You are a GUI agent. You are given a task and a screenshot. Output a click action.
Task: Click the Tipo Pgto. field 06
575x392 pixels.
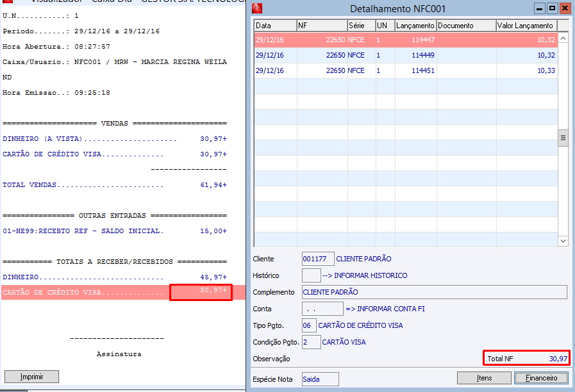tap(309, 325)
